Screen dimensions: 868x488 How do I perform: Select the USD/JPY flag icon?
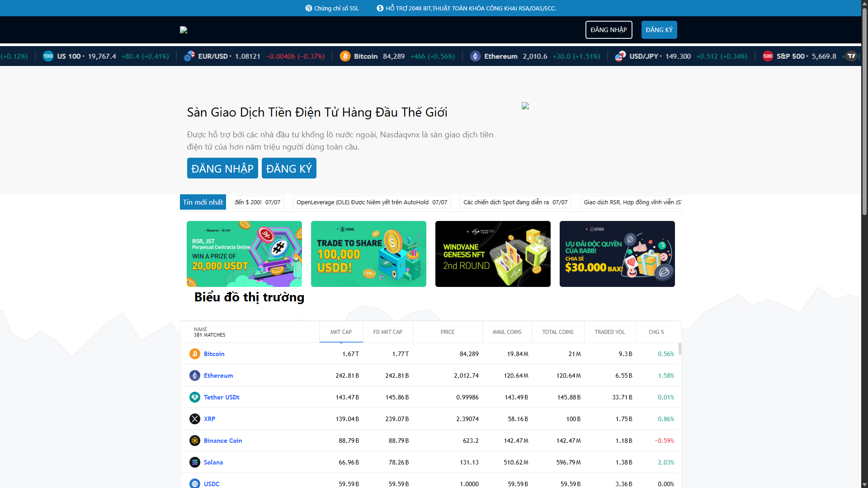click(620, 56)
